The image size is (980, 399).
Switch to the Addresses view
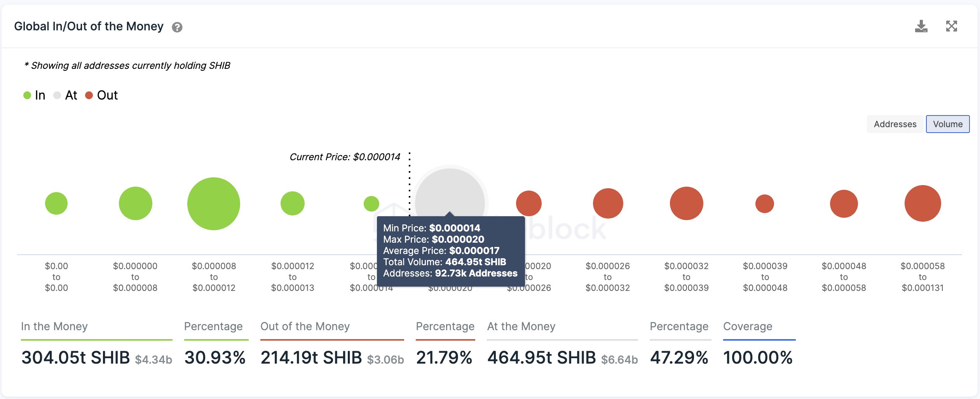895,124
